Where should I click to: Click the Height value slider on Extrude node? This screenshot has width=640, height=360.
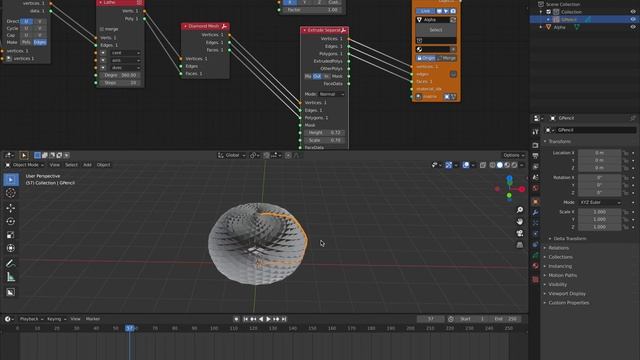[x=324, y=133]
